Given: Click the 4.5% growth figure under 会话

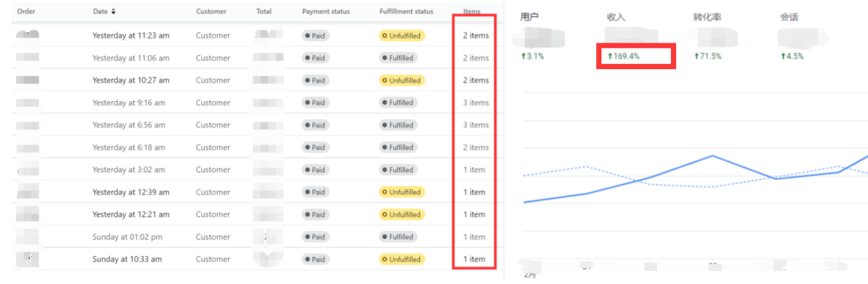Looking at the screenshot, I should click(792, 56).
